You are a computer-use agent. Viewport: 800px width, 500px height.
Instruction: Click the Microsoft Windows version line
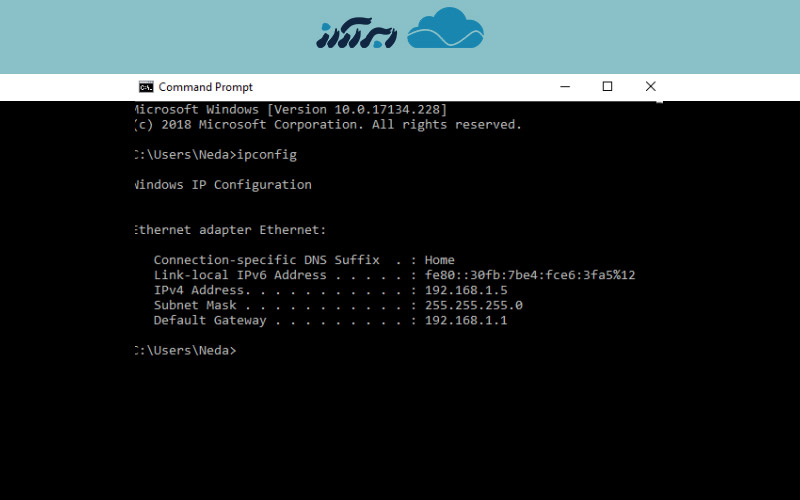290,109
